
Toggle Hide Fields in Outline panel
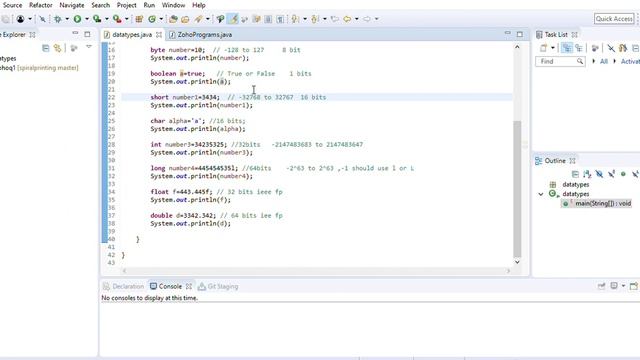coord(599,174)
